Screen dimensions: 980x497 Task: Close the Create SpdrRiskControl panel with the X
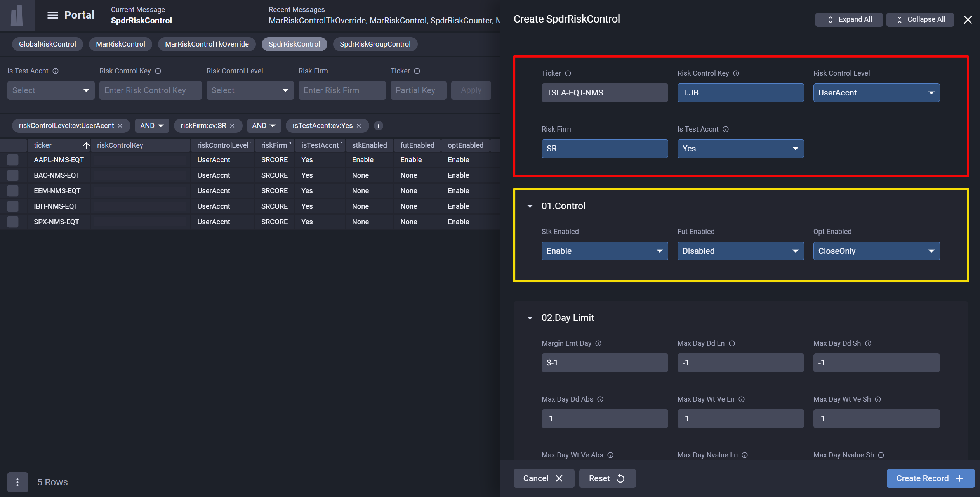click(x=968, y=19)
